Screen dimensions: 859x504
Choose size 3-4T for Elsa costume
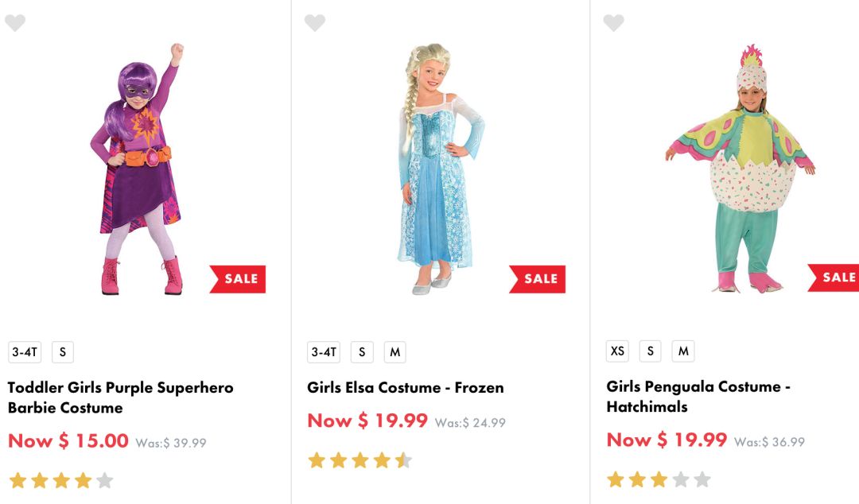point(324,352)
